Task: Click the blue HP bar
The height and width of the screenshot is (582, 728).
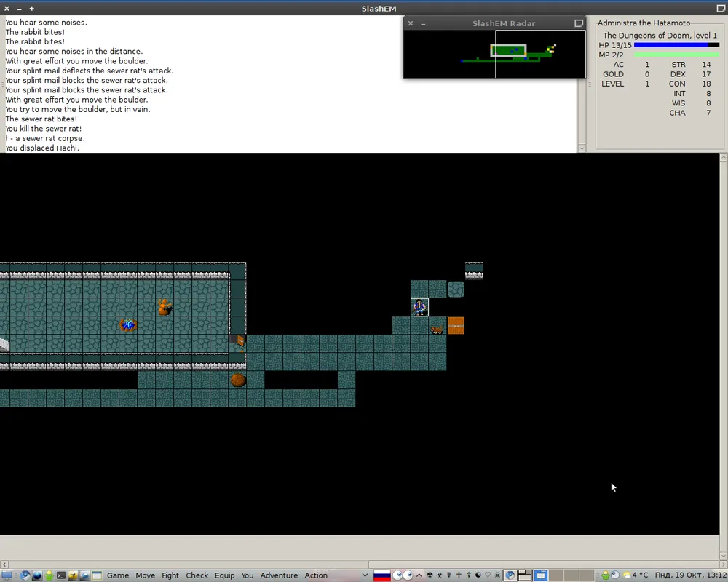Action: [x=670, y=45]
